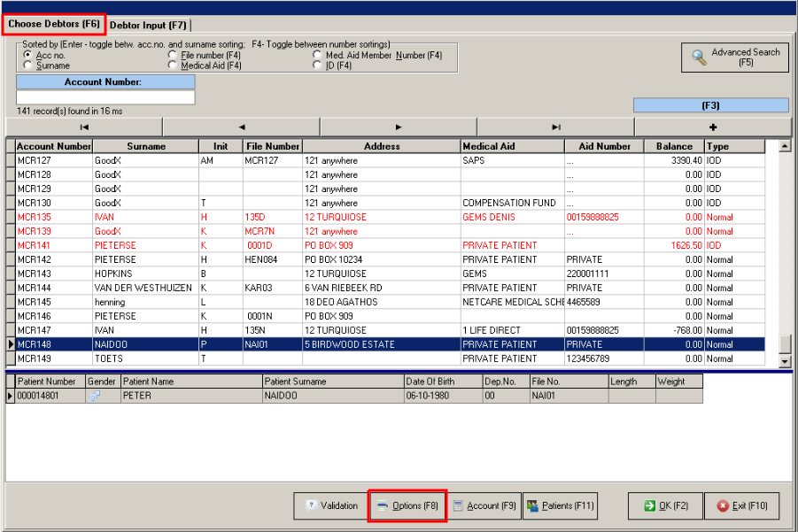
Task: Select Medical Aid (F4) radio button
Action: 173,66
